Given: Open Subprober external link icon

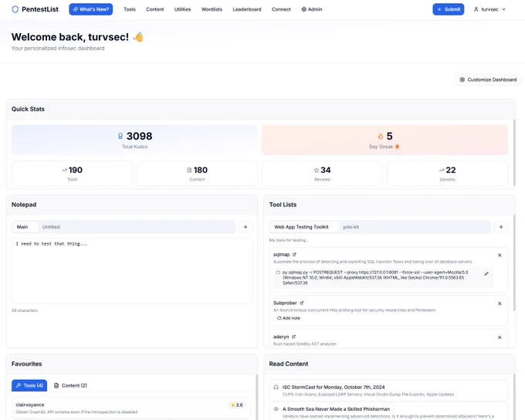Looking at the screenshot, I should tap(301, 303).
